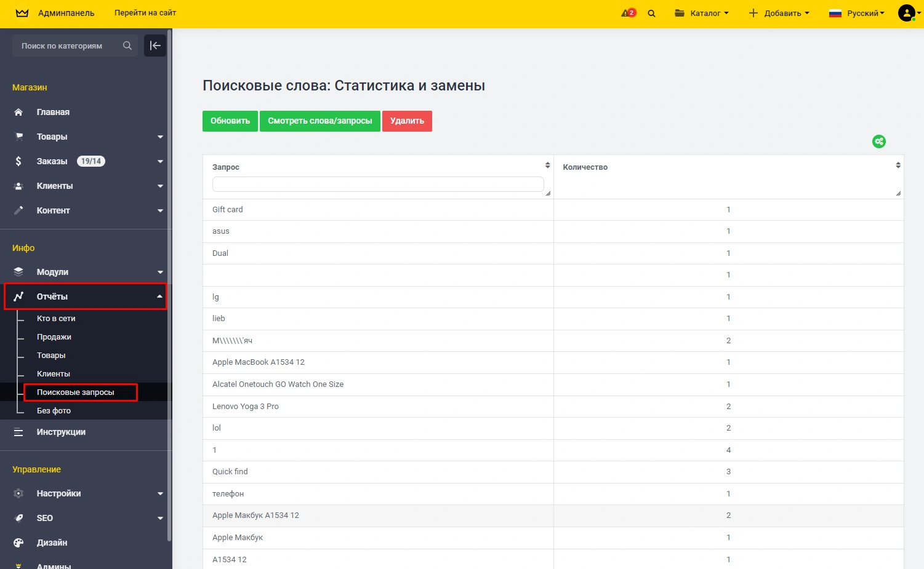Sort table by Запрос column
Screen dimensions: 924x569
(547, 165)
